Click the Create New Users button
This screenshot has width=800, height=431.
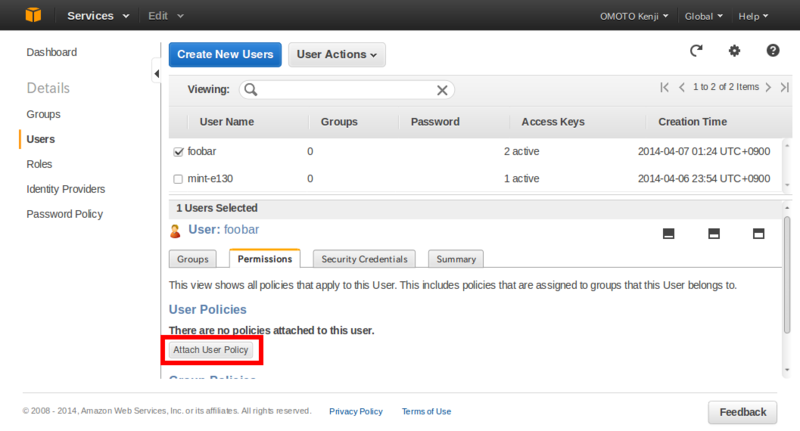click(x=225, y=55)
